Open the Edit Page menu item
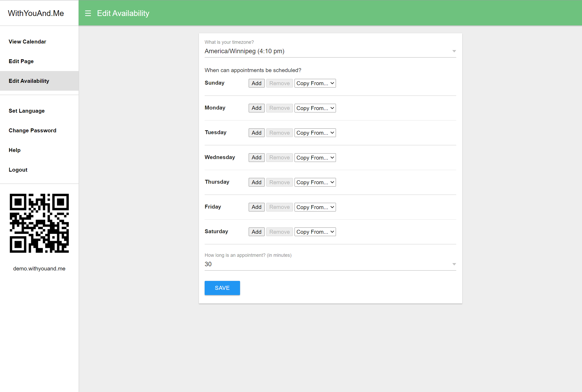582x392 pixels. point(21,61)
